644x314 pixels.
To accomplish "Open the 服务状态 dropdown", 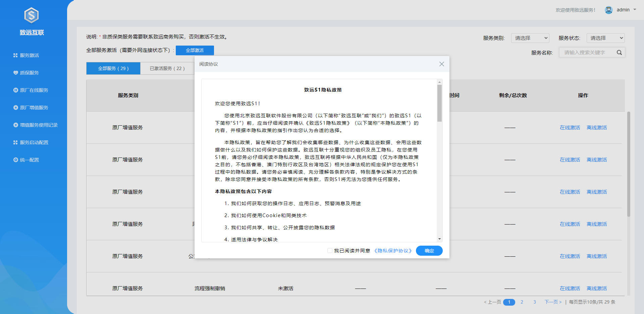I will (606, 38).
